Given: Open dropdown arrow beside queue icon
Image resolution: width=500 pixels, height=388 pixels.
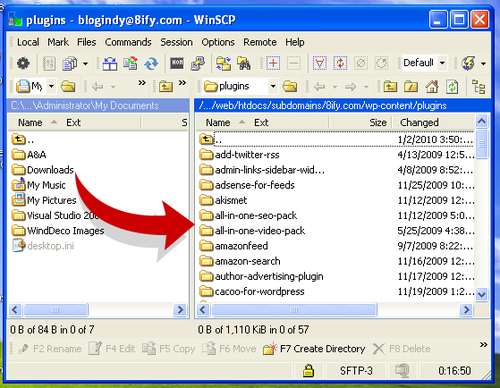Looking at the screenshot, I should pos(85,63).
